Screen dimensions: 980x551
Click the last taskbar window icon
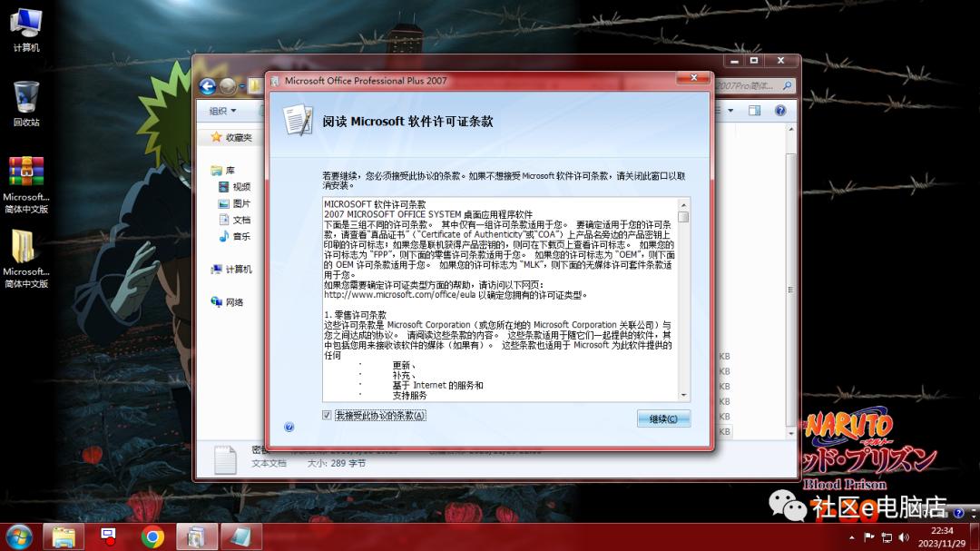coord(241,537)
